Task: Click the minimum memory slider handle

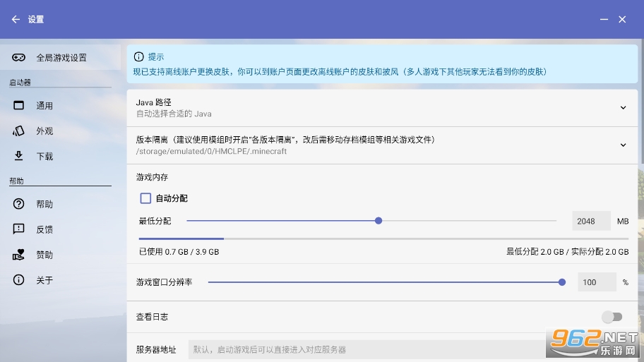Action: [x=378, y=221]
